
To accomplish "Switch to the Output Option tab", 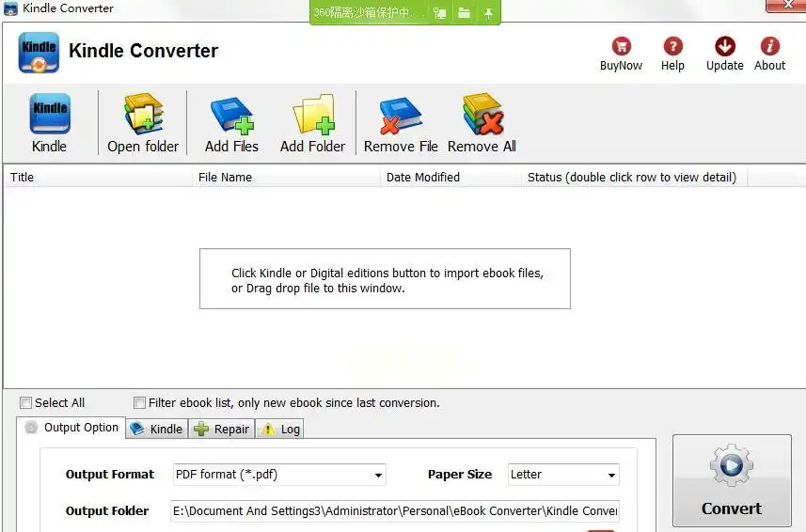I will click(x=71, y=428).
